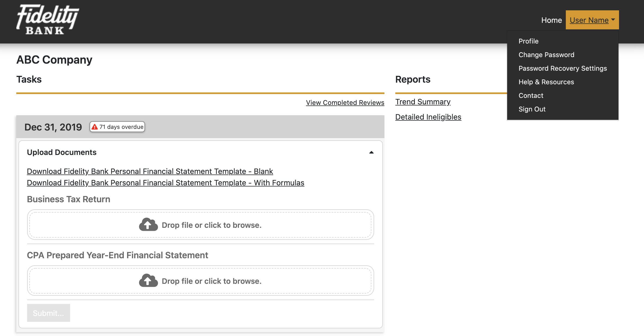Click the CPA Prepared Year-End Financial Statement label
This screenshot has width=644, height=336.
(117, 255)
